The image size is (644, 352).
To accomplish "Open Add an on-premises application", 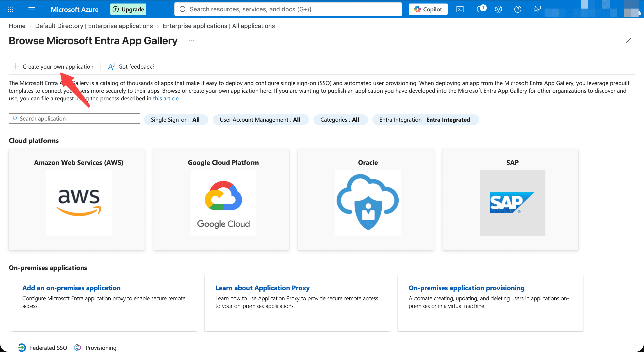I will tap(71, 288).
